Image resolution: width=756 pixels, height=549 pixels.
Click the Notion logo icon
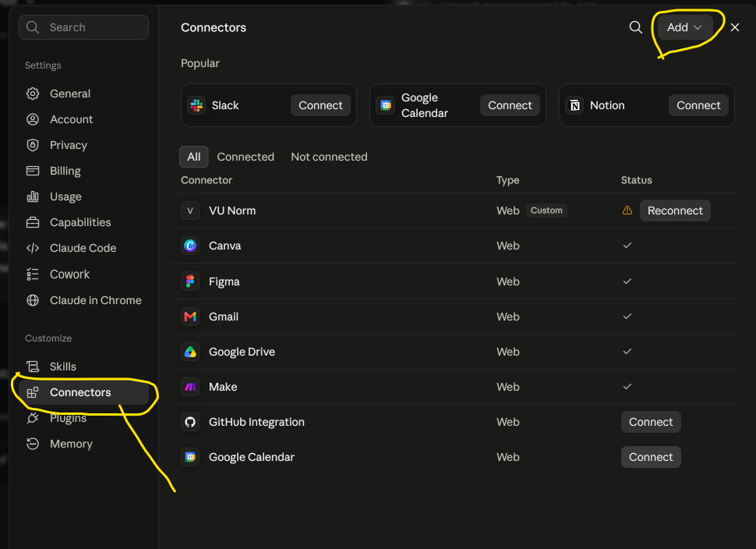[574, 105]
